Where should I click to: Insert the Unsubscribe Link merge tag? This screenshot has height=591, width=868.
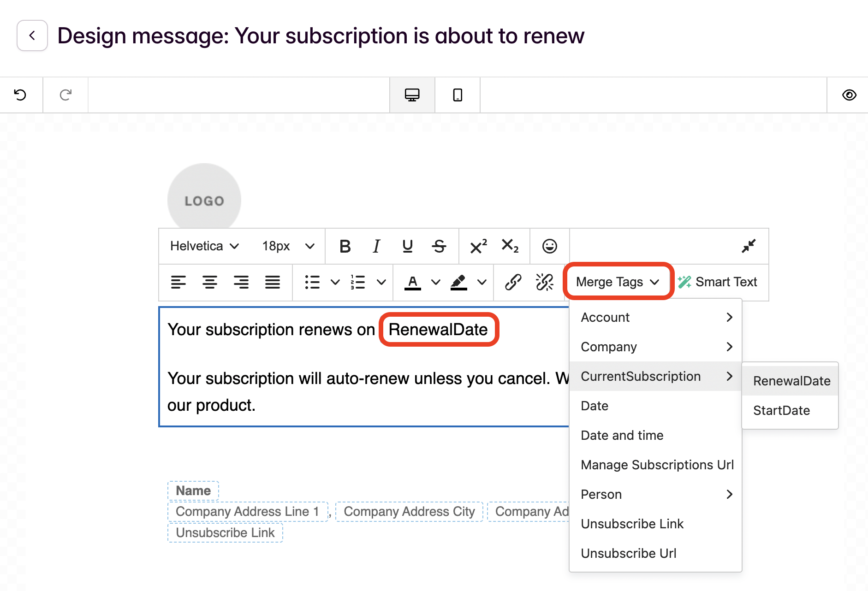tap(655, 524)
